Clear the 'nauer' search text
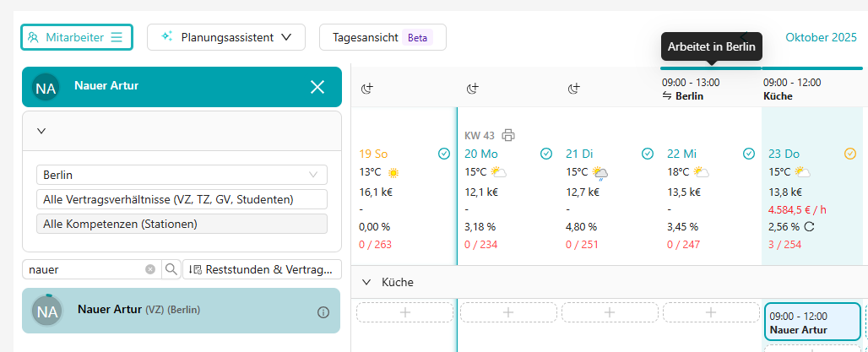 coord(150,269)
